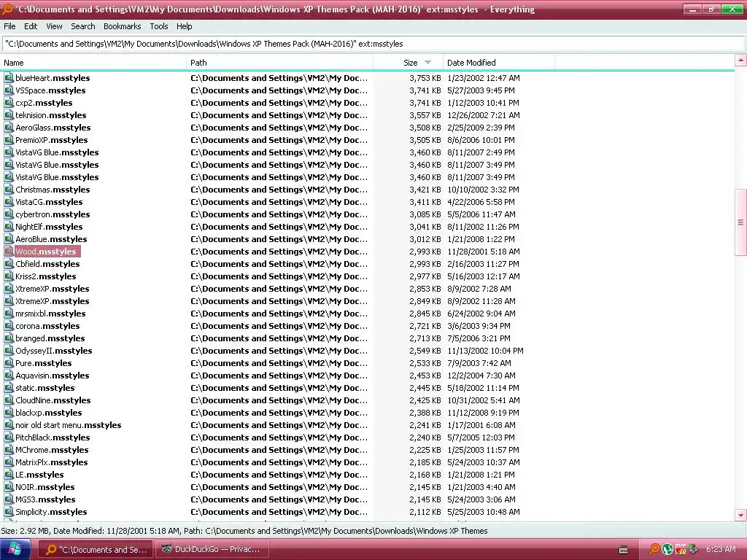This screenshot has height=560, width=747.
Task: Open the on-screen keyboard taskbar icon
Action: coord(623,550)
